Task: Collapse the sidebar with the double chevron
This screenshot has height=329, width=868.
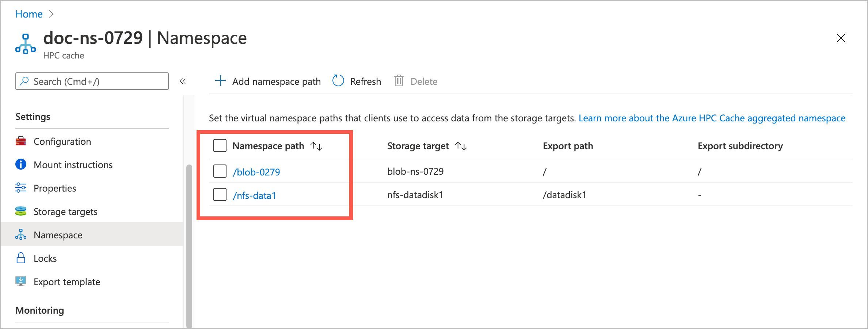Action: [183, 81]
